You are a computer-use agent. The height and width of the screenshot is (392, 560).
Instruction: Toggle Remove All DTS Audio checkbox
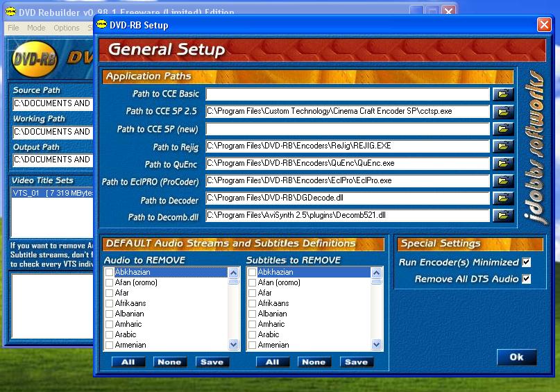pyautogui.click(x=526, y=279)
